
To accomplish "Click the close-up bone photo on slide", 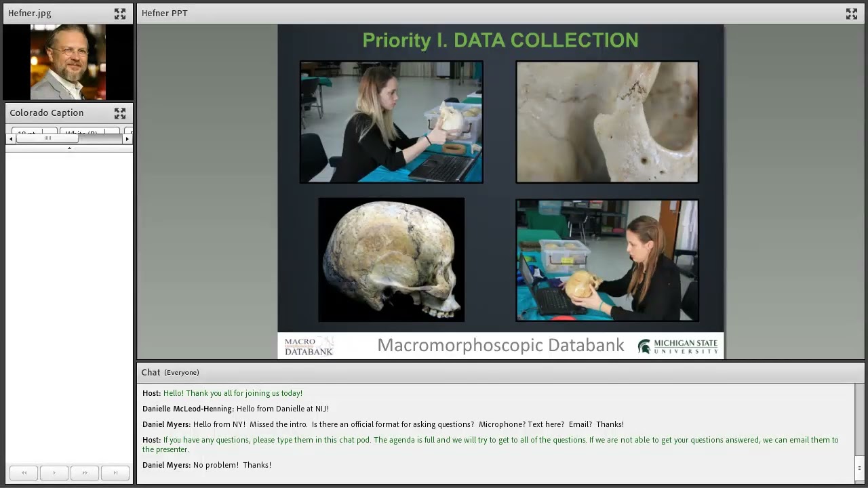I will coord(607,122).
